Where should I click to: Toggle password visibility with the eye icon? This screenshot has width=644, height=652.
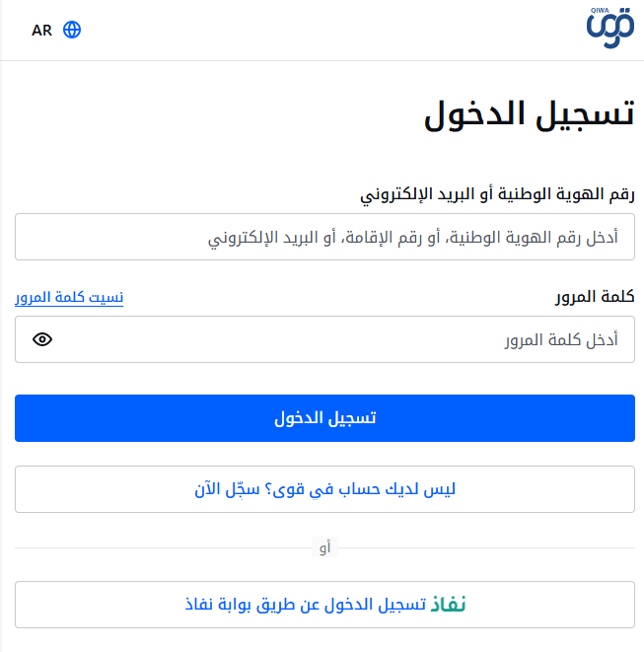point(42,339)
